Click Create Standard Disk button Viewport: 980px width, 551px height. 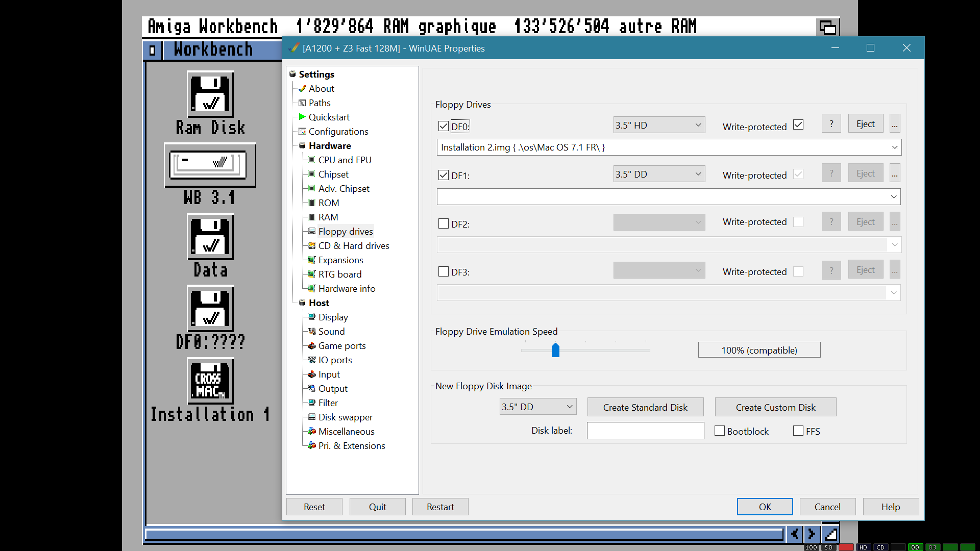tap(645, 407)
